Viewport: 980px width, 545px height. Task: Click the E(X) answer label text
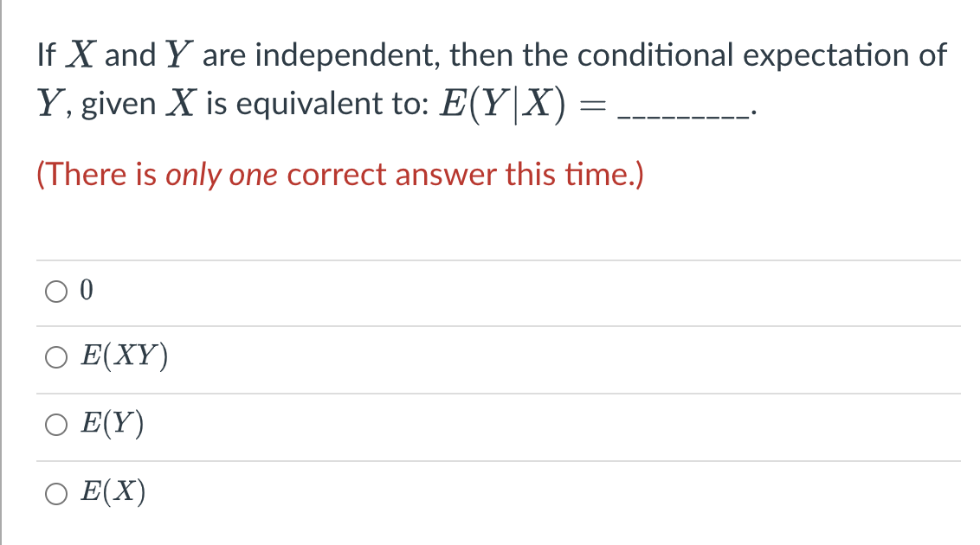pyautogui.click(x=113, y=491)
